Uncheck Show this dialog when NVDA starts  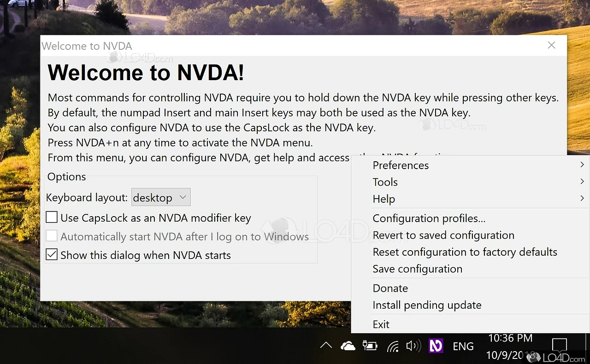tap(51, 254)
